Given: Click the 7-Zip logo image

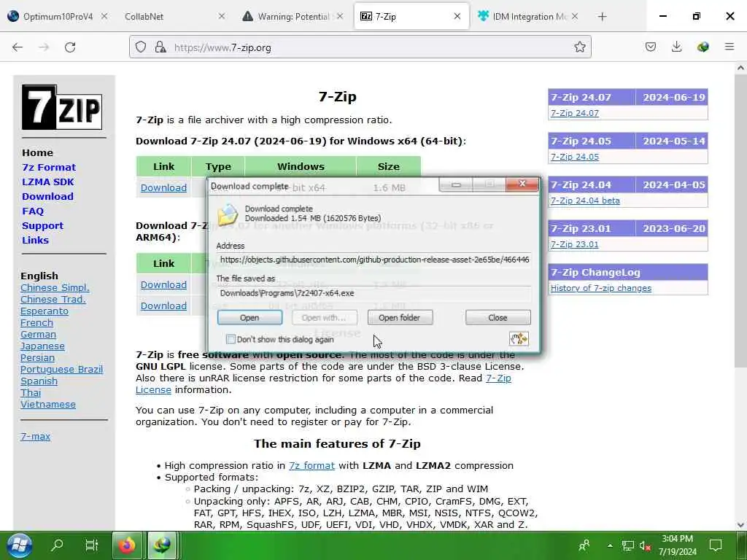Looking at the screenshot, I should coord(62,107).
